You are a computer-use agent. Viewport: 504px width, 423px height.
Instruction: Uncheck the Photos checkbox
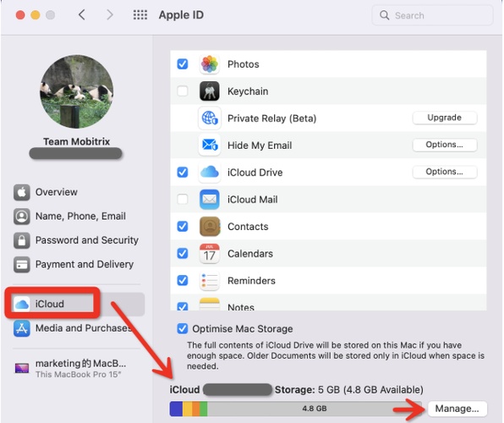pyautogui.click(x=183, y=64)
